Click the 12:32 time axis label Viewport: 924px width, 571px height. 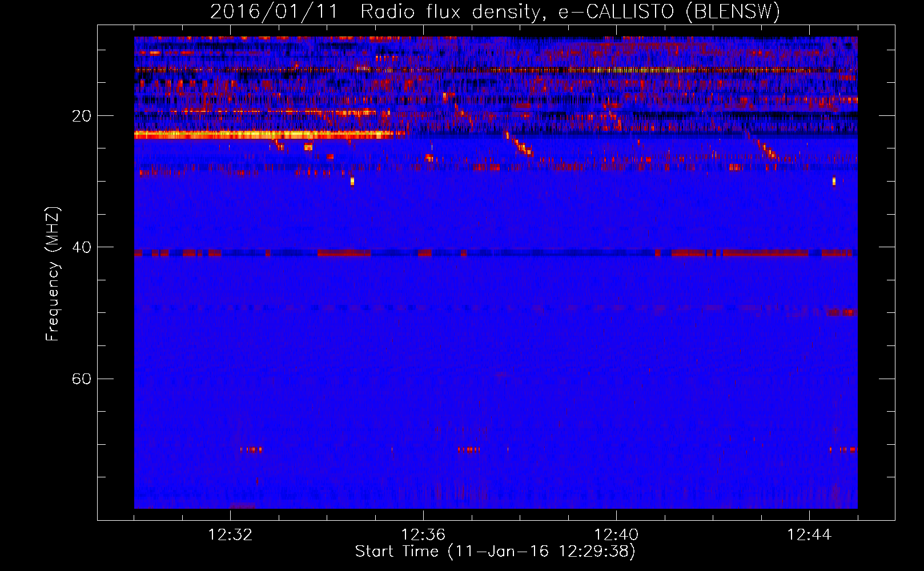230,535
